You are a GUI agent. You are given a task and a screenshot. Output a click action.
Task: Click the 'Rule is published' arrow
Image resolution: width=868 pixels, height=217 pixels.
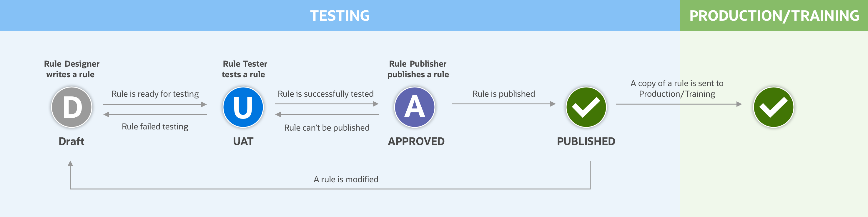click(x=504, y=104)
